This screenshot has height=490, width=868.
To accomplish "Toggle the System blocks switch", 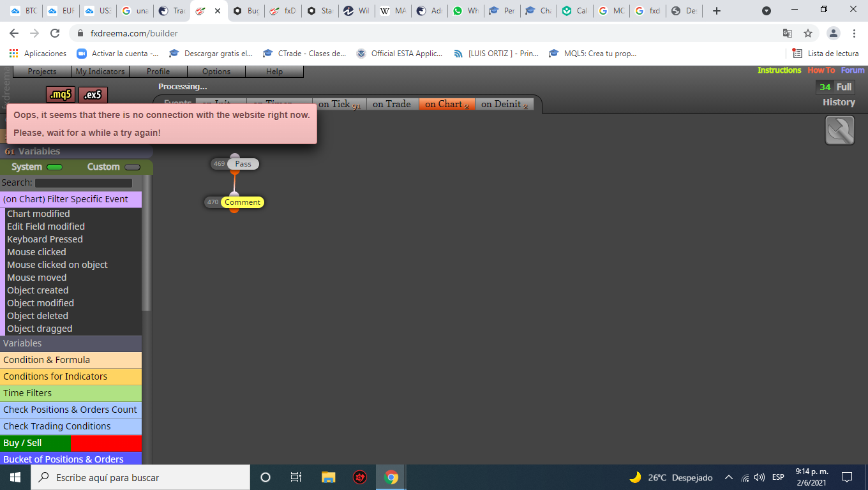I will (54, 167).
